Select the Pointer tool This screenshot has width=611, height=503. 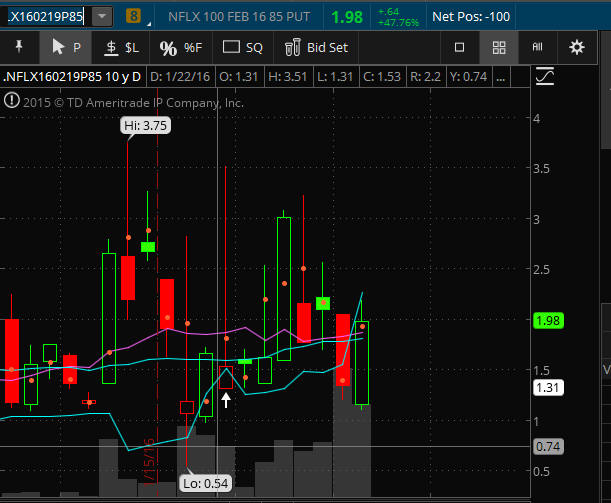pos(65,47)
